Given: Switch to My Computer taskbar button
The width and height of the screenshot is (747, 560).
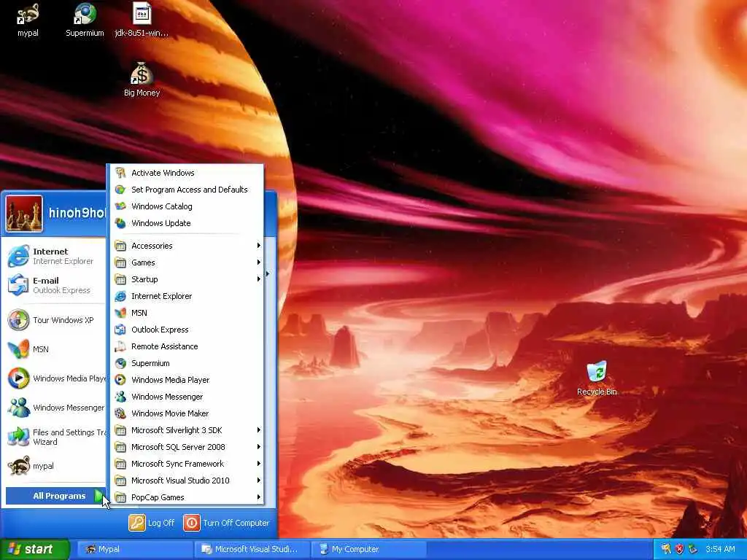Looking at the screenshot, I should (x=368, y=549).
